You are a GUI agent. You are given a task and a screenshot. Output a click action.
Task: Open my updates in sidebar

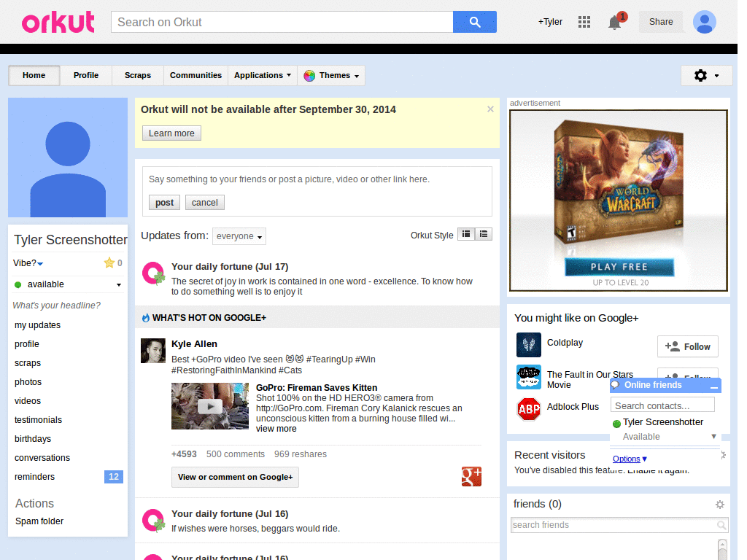pos(38,324)
